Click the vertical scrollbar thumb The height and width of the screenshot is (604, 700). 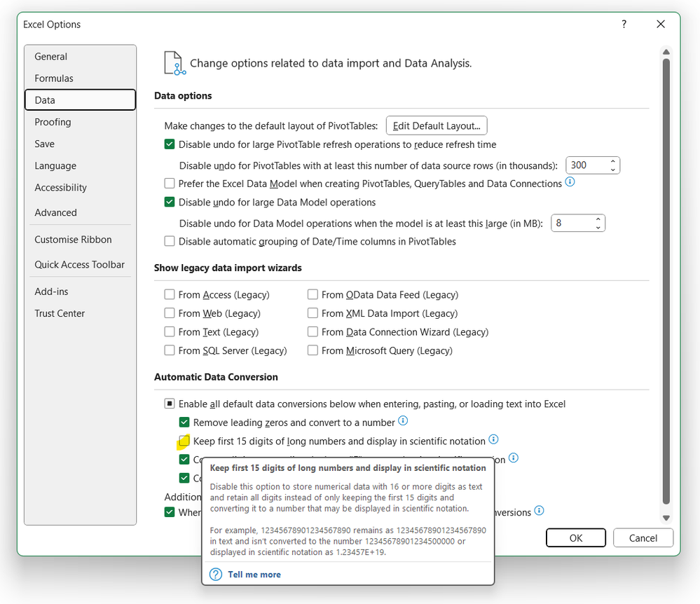[x=666, y=281]
